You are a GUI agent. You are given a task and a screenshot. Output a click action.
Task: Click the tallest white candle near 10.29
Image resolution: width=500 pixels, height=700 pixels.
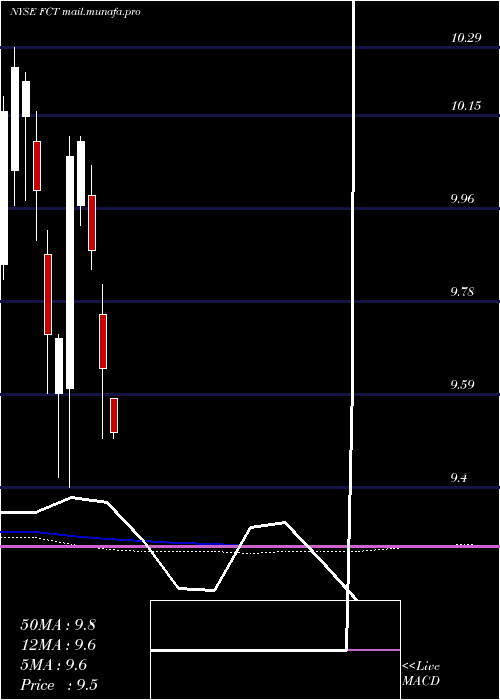(x=15, y=119)
